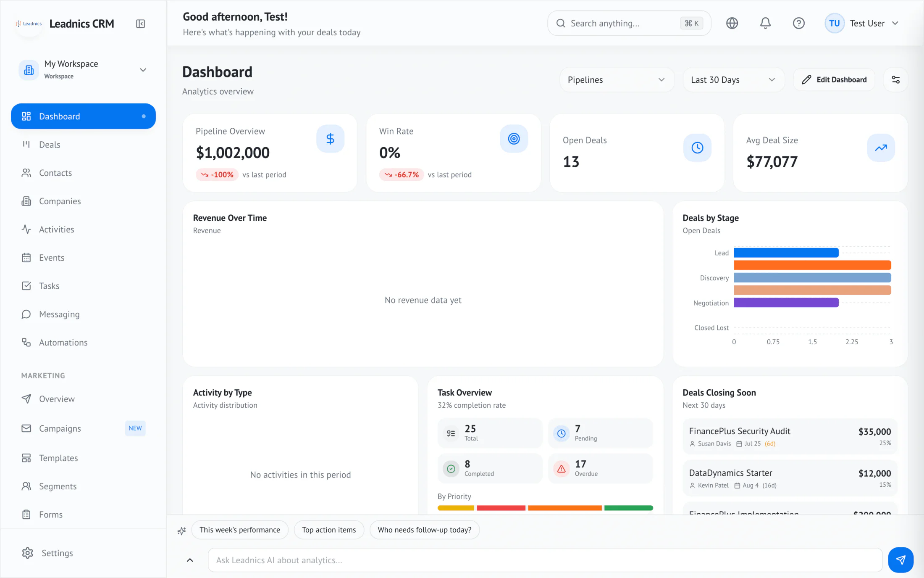This screenshot has height=578, width=924.
Task: Open Campaigns in sidebar
Action: (x=83, y=428)
